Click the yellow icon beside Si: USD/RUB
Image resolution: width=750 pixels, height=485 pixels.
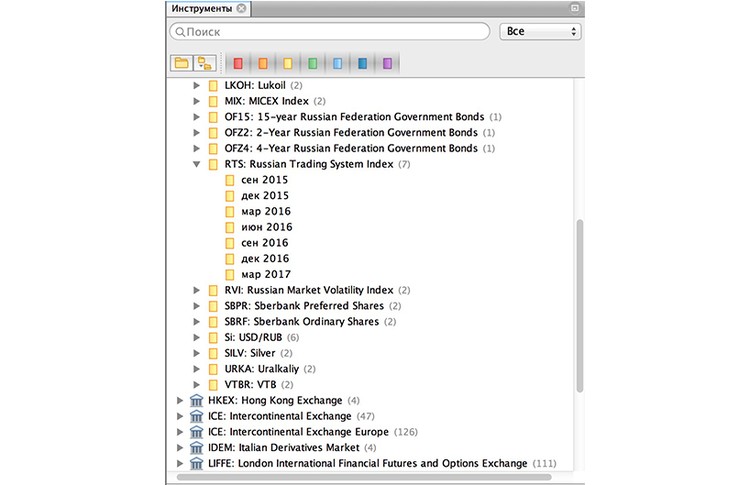[x=213, y=338]
